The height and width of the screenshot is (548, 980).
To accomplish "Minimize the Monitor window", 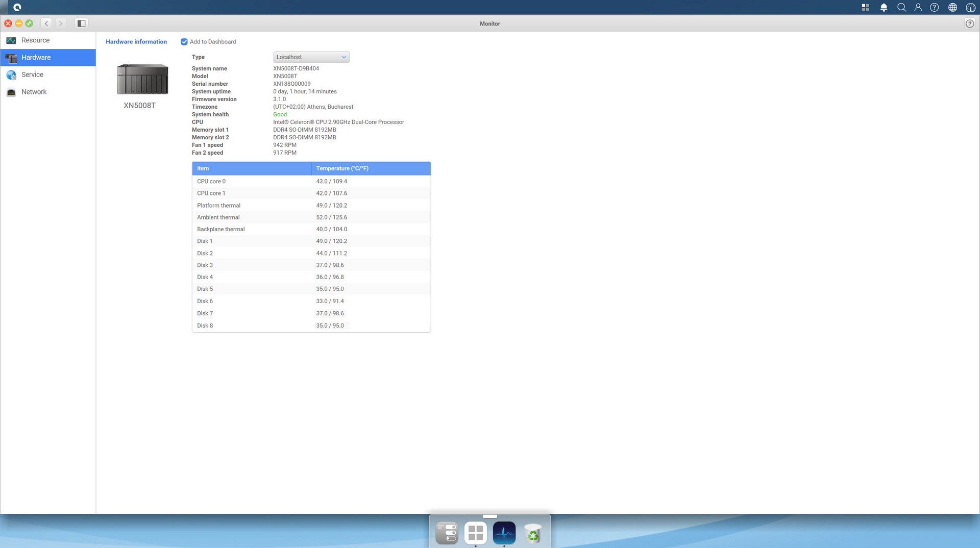I will point(19,23).
